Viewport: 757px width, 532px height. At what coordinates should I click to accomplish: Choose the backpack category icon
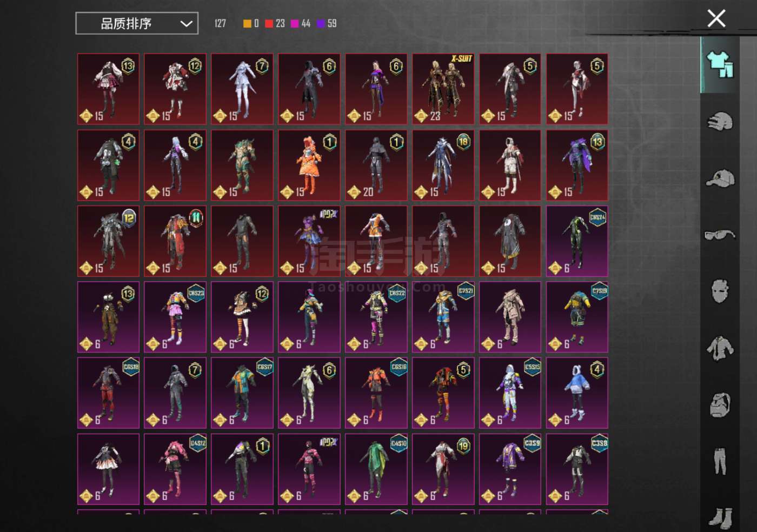(720, 405)
